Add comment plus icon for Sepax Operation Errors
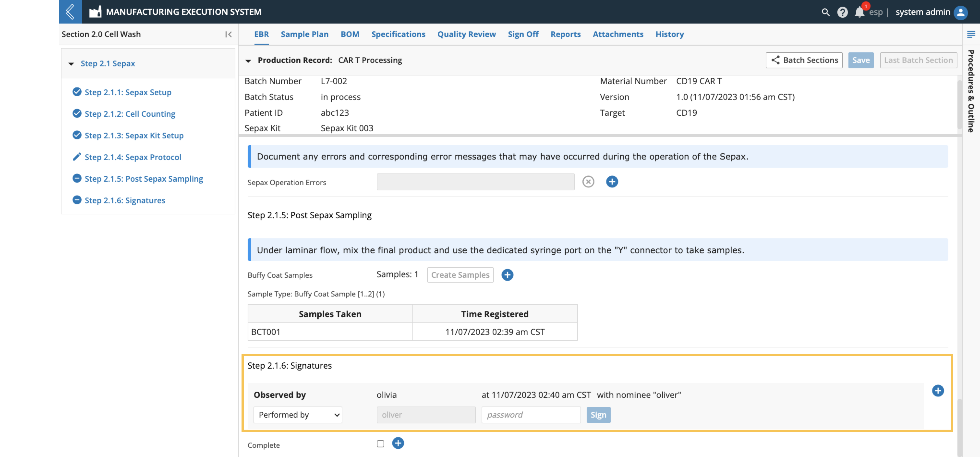This screenshot has width=980, height=457. coord(612,182)
